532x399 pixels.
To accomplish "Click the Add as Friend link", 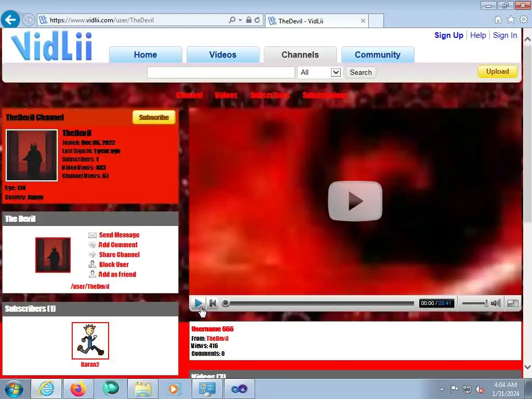I will click(117, 274).
